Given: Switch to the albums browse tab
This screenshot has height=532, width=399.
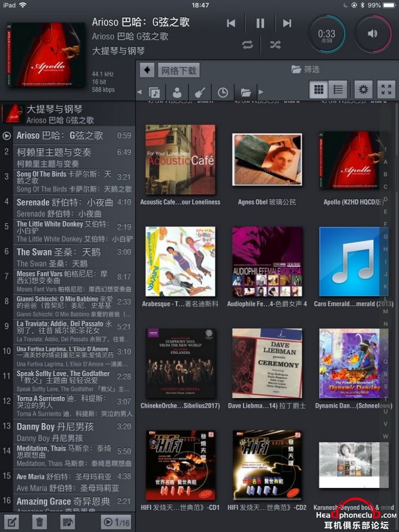Looking at the screenshot, I should pos(154,92).
